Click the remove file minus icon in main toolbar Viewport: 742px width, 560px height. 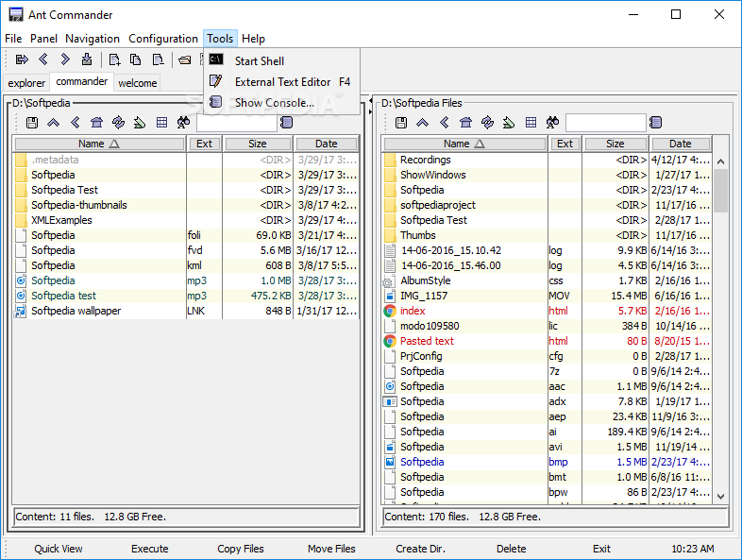click(158, 59)
